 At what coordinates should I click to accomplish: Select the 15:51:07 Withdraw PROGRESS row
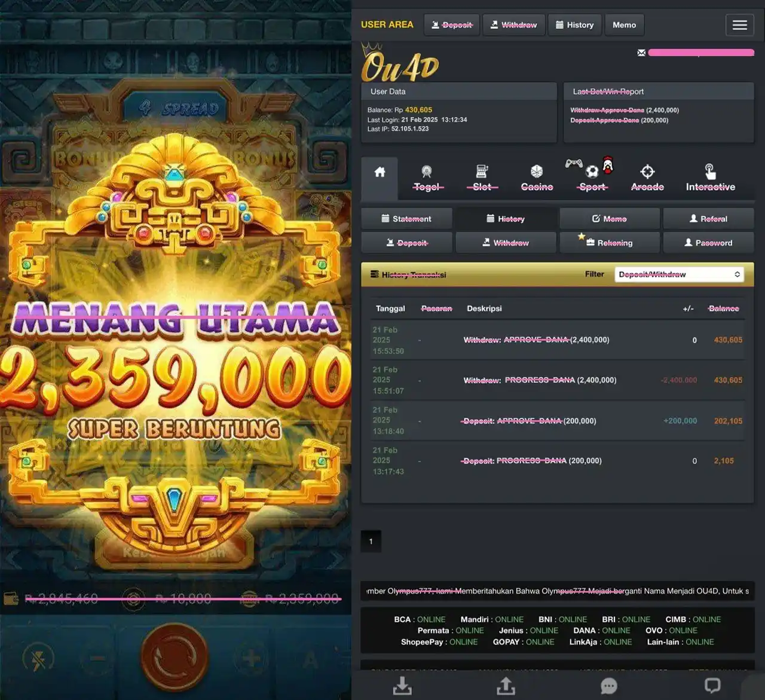(x=557, y=380)
